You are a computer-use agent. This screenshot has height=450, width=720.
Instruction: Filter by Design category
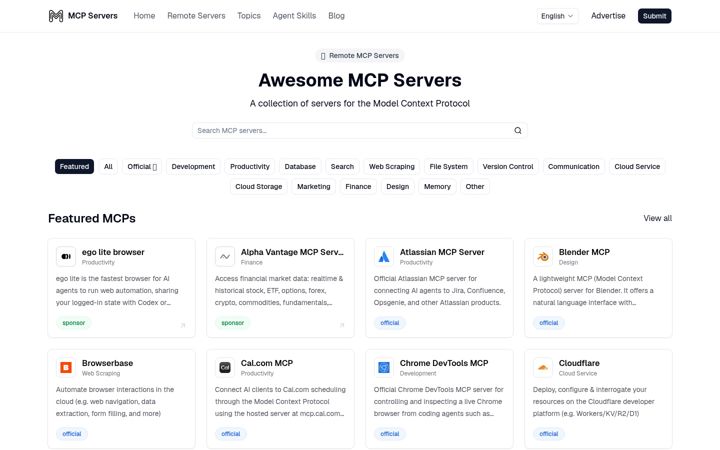point(397,186)
